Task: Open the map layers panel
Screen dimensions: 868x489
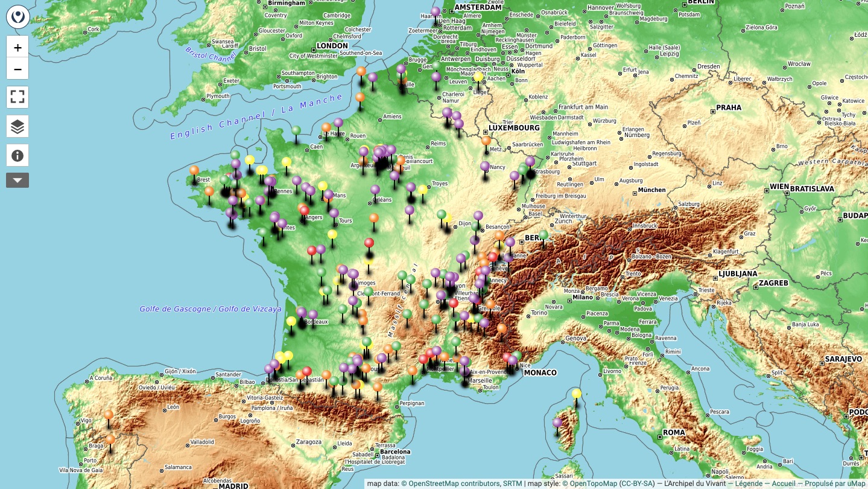Action: [x=17, y=126]
